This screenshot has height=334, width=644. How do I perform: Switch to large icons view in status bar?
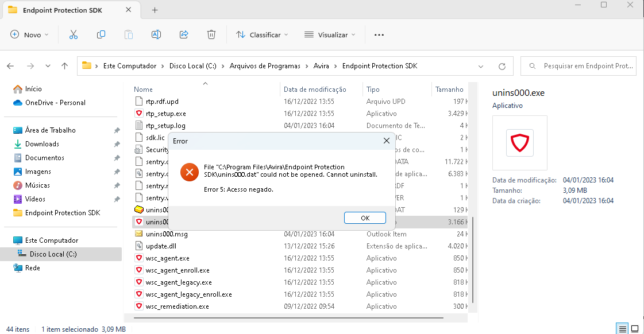635,329
